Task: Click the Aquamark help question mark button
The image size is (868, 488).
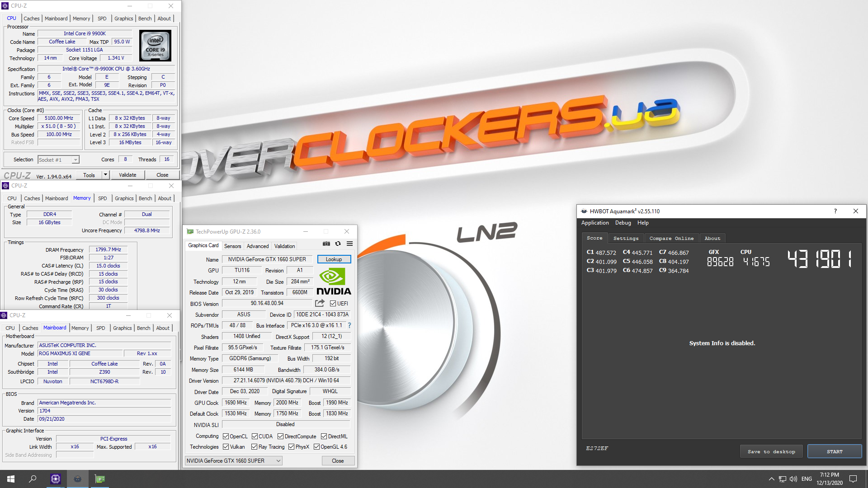Action: pos(835,211)
